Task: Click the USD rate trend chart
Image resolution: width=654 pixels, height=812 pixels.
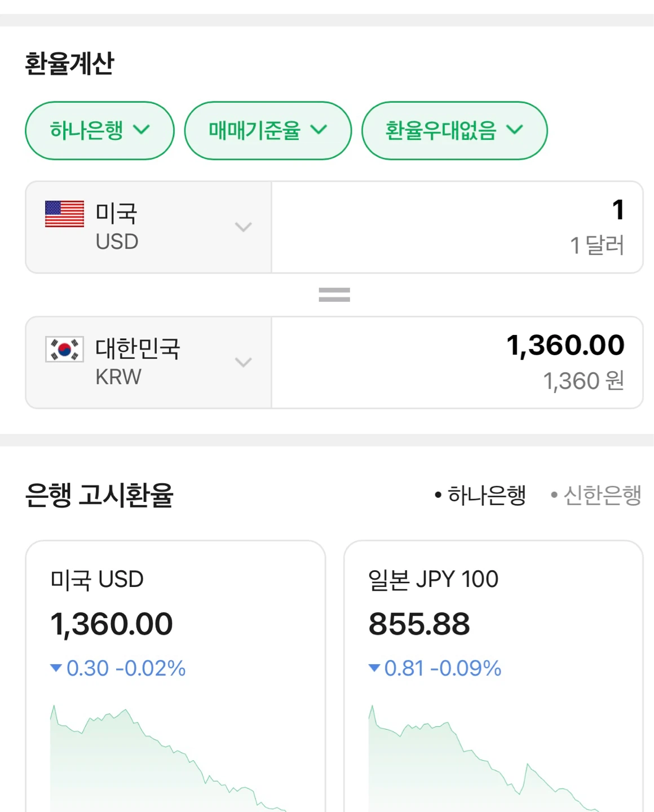Action: (169, 758)
